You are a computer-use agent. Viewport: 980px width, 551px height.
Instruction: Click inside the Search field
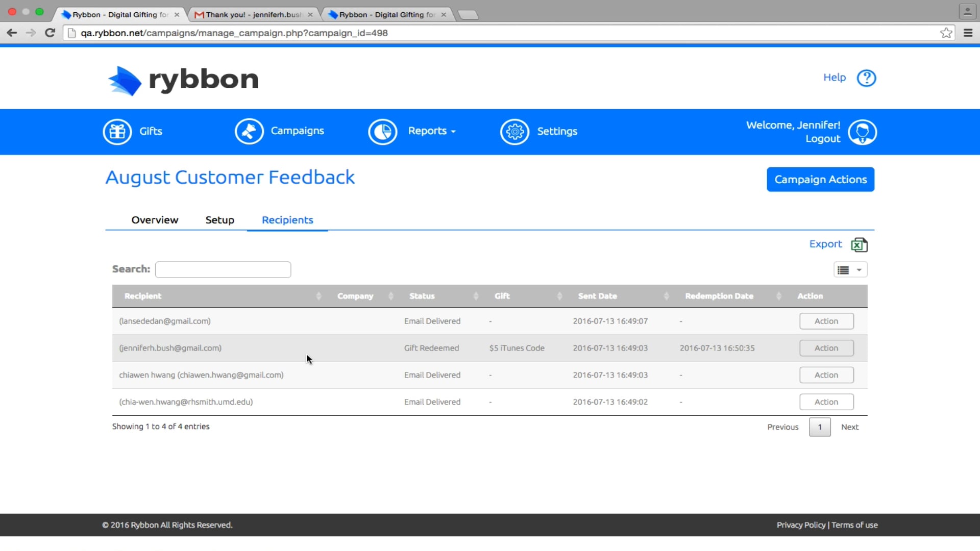[223, 269]
